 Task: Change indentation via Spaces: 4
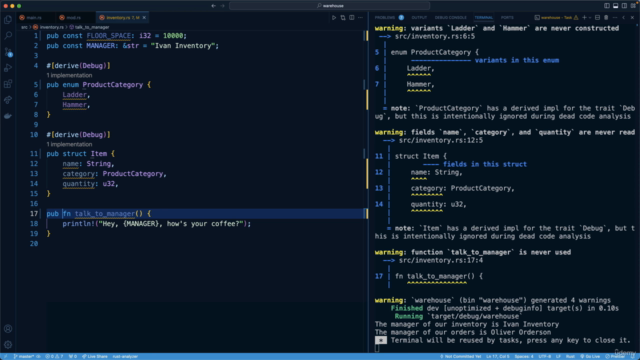(524, 356)
